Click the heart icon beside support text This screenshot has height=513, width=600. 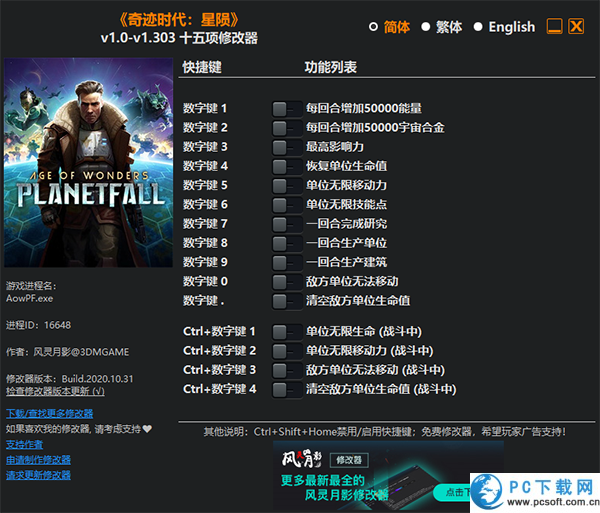pos(147,429)
